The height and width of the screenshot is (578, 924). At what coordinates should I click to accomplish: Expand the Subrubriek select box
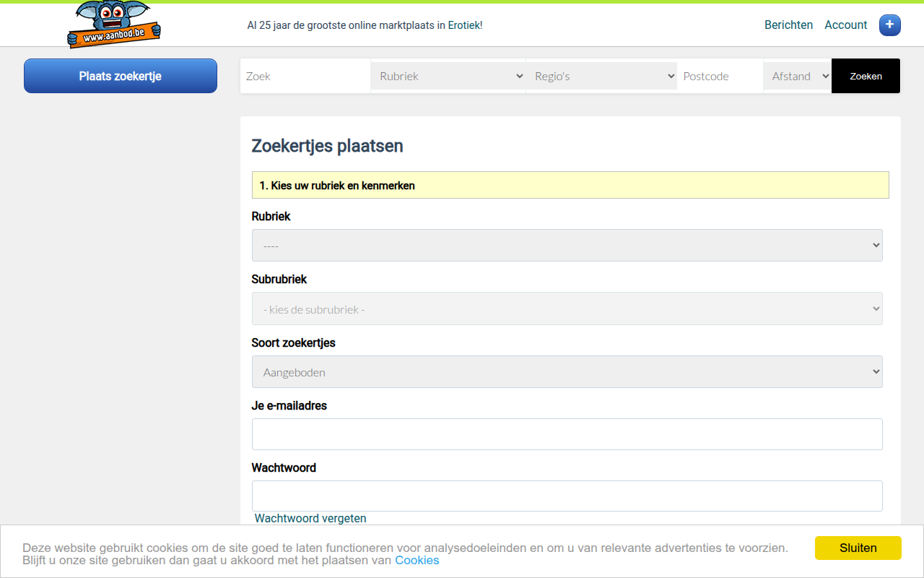567,309
